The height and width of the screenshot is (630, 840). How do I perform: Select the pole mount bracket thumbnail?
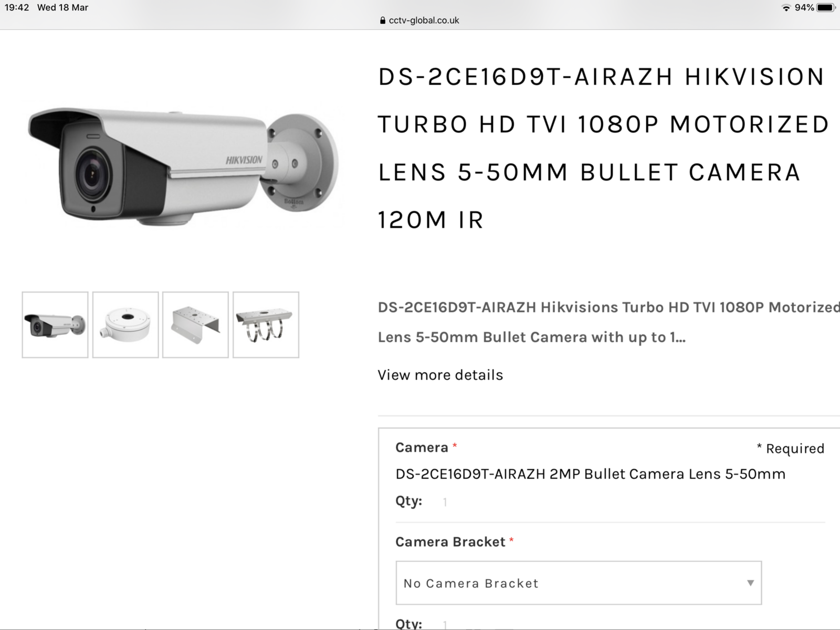[266, 325]
